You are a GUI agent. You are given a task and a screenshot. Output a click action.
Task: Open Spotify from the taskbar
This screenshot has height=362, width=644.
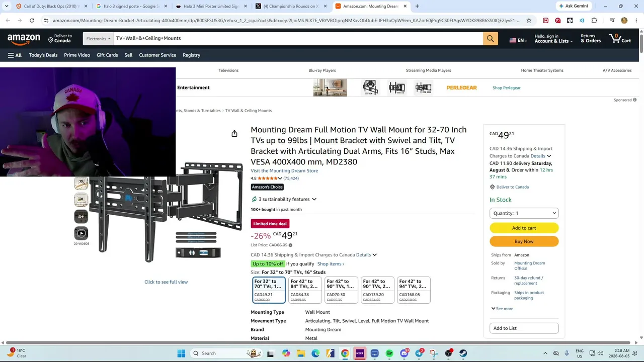coord(389,353)
